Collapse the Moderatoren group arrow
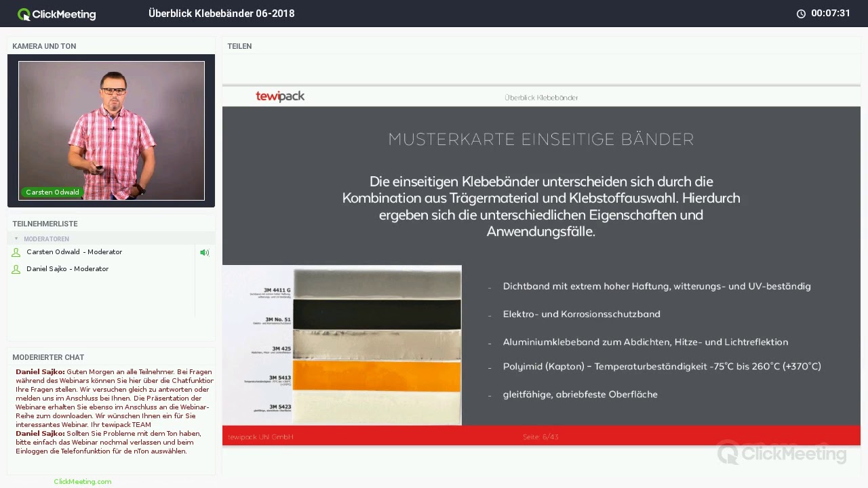Viewport: 868px width, 488px height. pyautogui.click(x=16, y=239)
